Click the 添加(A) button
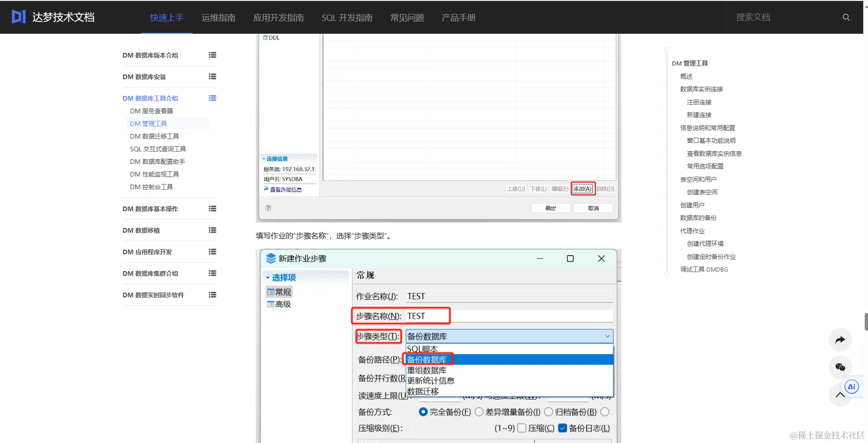The image size is (868, 443). [583, 189]
